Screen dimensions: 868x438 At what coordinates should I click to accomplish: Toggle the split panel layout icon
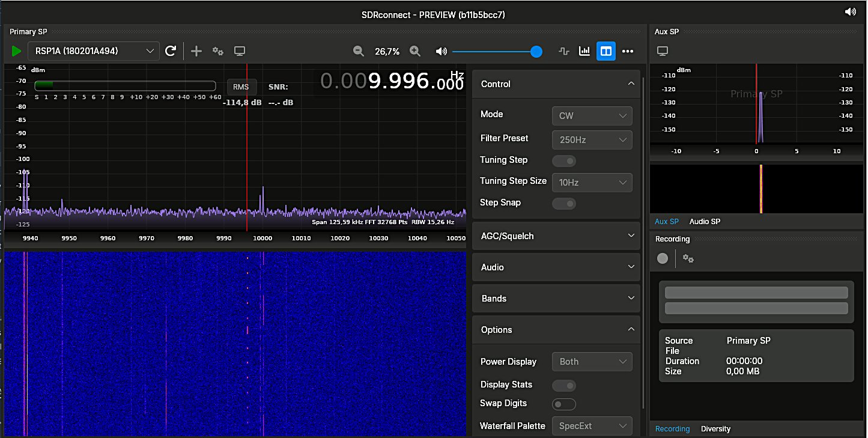[x=606, y=51]
